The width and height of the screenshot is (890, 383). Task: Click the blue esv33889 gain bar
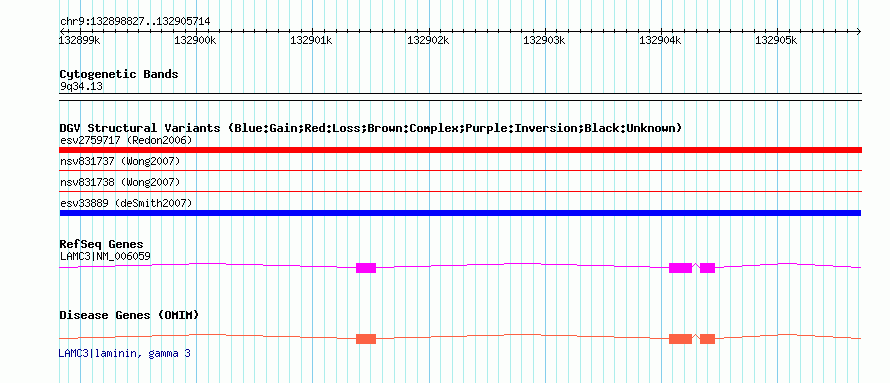tap(460, 213)
